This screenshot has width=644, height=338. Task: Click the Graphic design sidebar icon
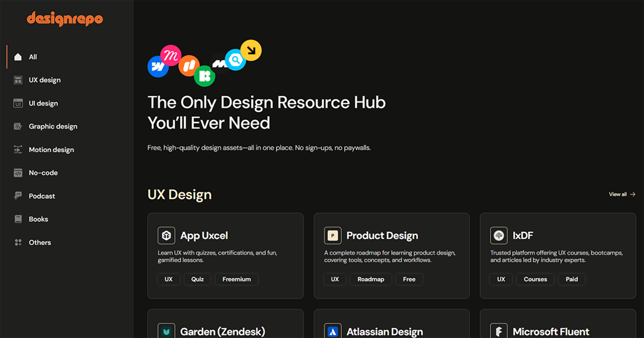[18, 126]
